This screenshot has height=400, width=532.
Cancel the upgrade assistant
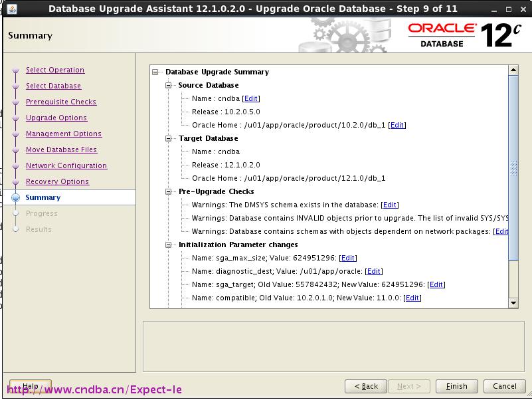click(505, 386)
